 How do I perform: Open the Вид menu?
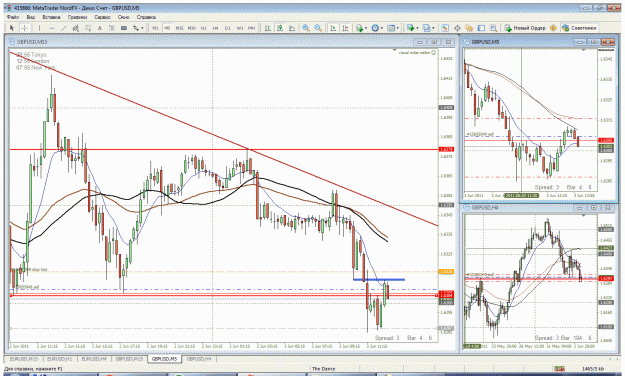pos(31,17)
